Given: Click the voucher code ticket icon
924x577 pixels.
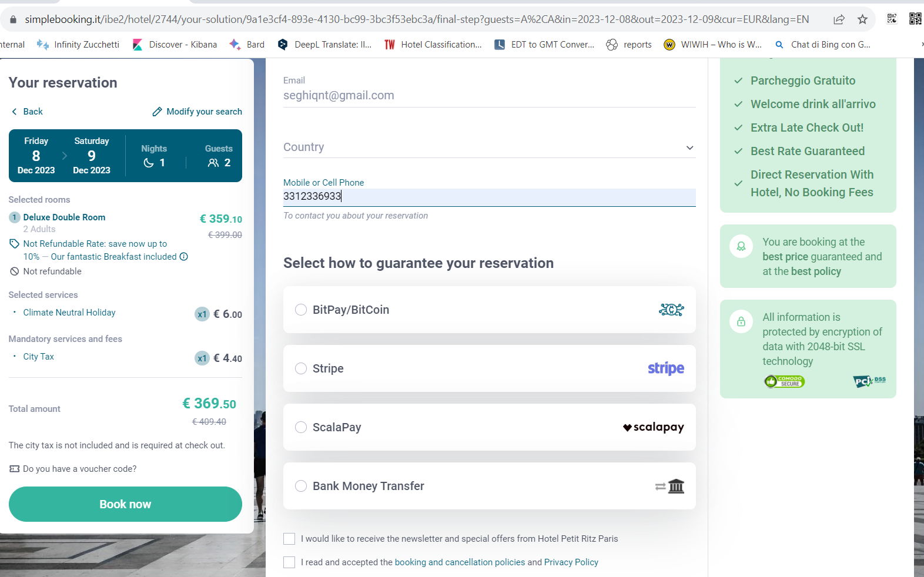Looking at the screenshot, I should point(15,469).
